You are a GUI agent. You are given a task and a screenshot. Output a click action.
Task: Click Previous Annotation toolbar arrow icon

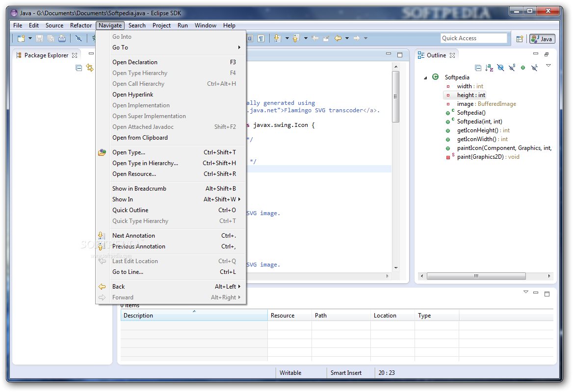click(296, 38)
